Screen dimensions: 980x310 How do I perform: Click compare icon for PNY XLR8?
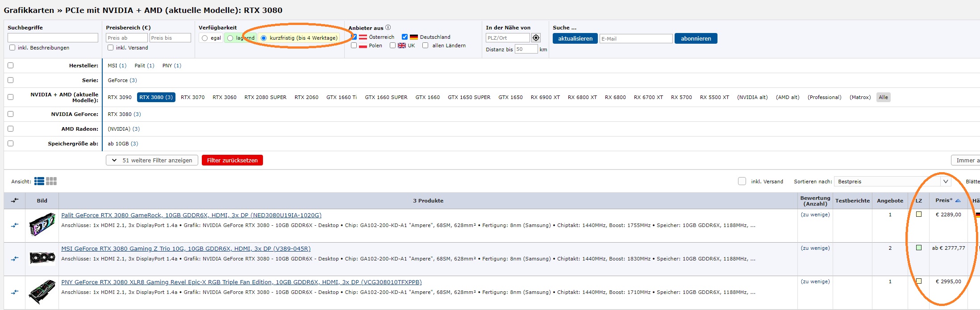click(15, 292)
